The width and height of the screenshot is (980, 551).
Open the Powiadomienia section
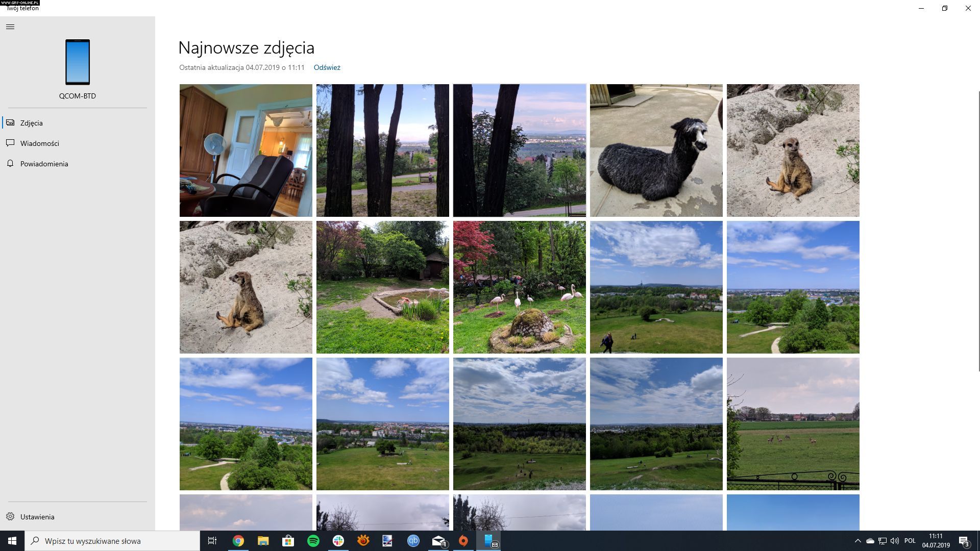(x=44, y=164)
